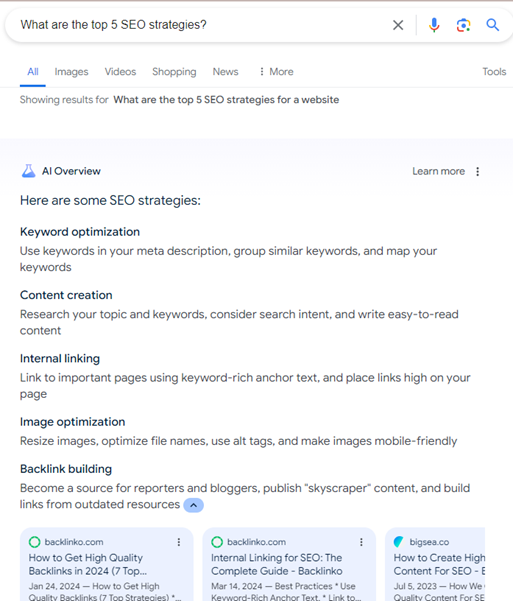The height and width of the screenshot is (601, 513).
Task: Click 'Link to important pages' description
Action: [x=245, y=386]
